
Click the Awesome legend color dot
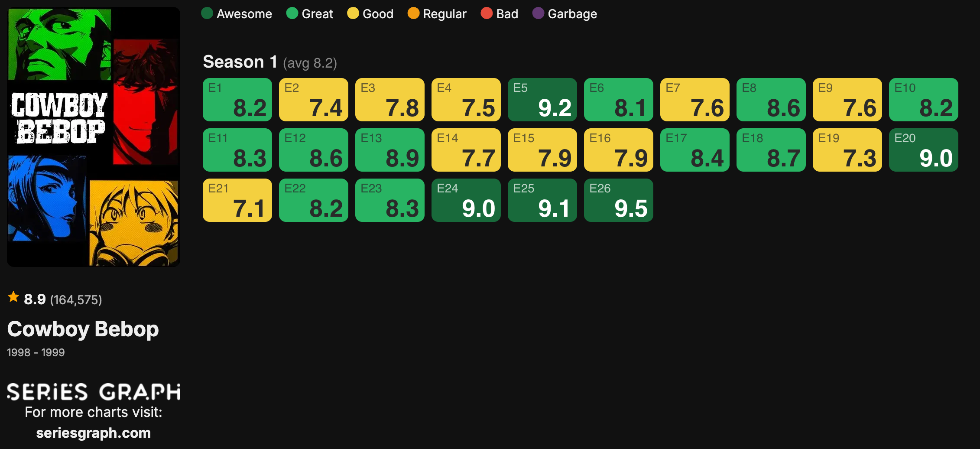coord(208,13)
